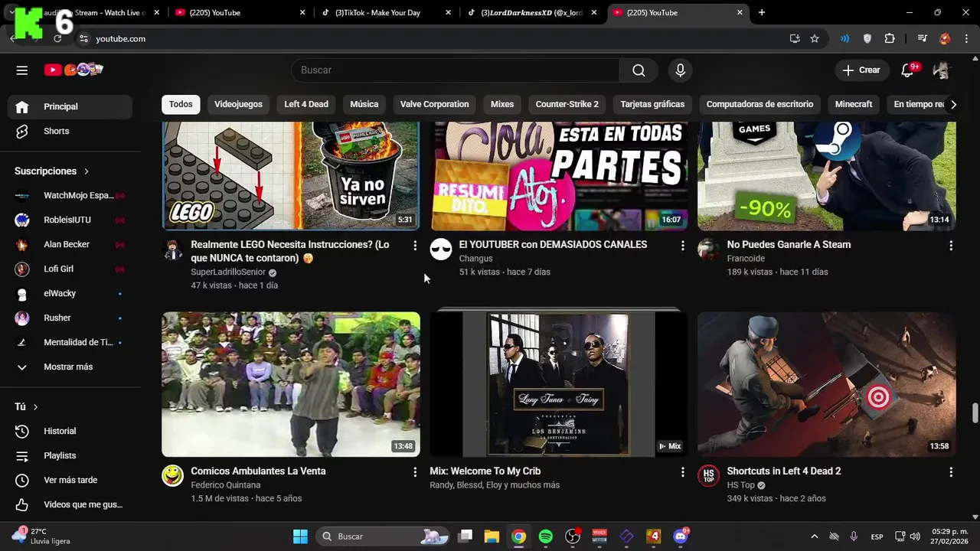980x551 pixels.
Task: Open File Explorer from taskbar
Action: point(492,536)
